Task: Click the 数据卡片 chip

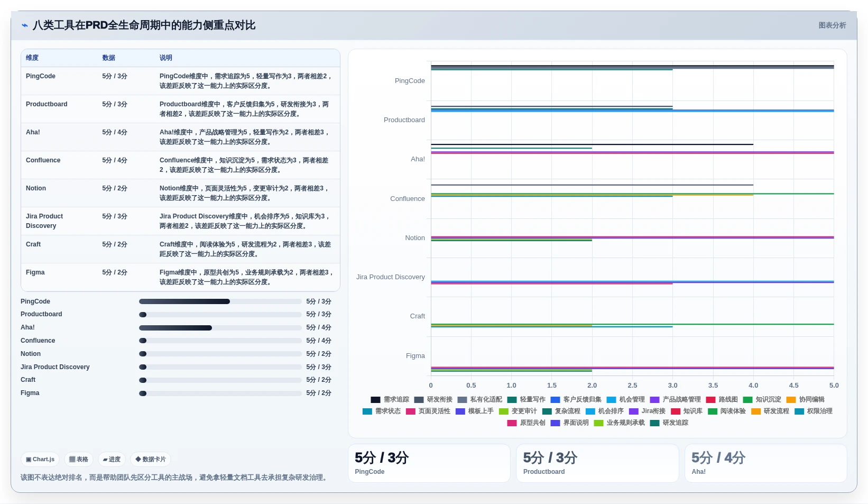Action: tap(151, 460)
